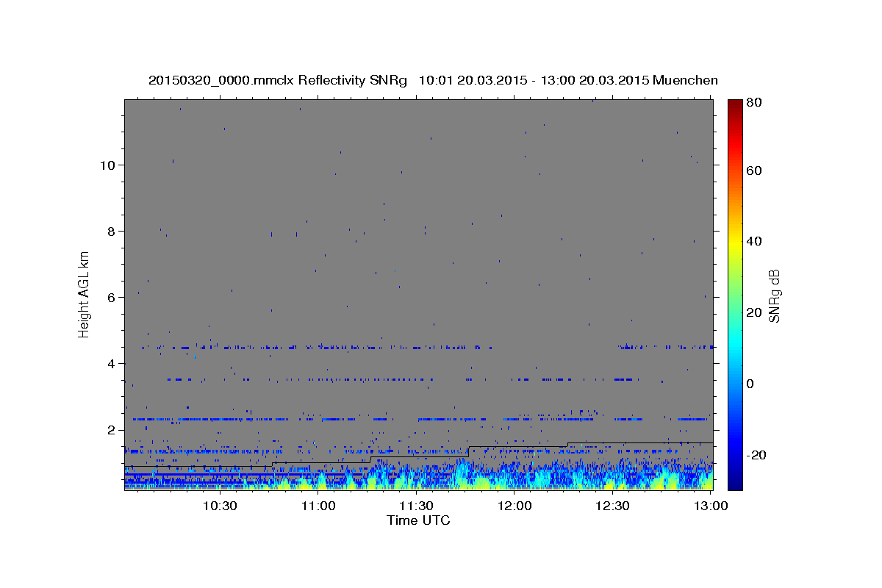Click the 12:30 time tick label
Viewport: 882px width, 588px height.
(612, 506)
